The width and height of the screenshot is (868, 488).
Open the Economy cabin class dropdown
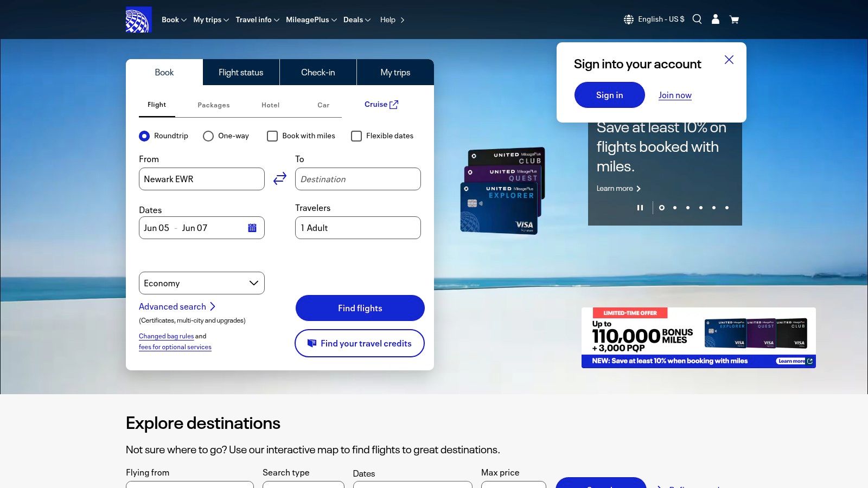coord(201,282)
